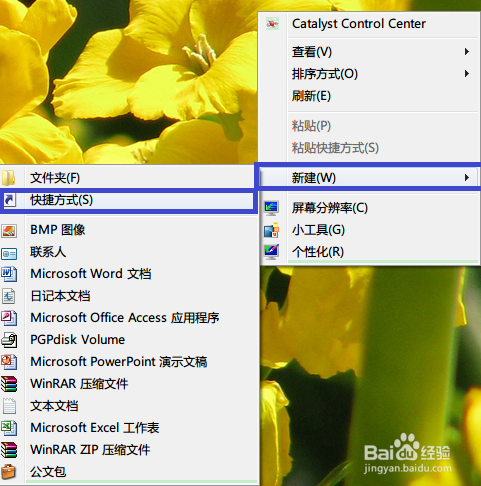This screenshot has width=481, height=486.
Task: Click the Catalyst Control Center icon
Action: tap(272, 24)
